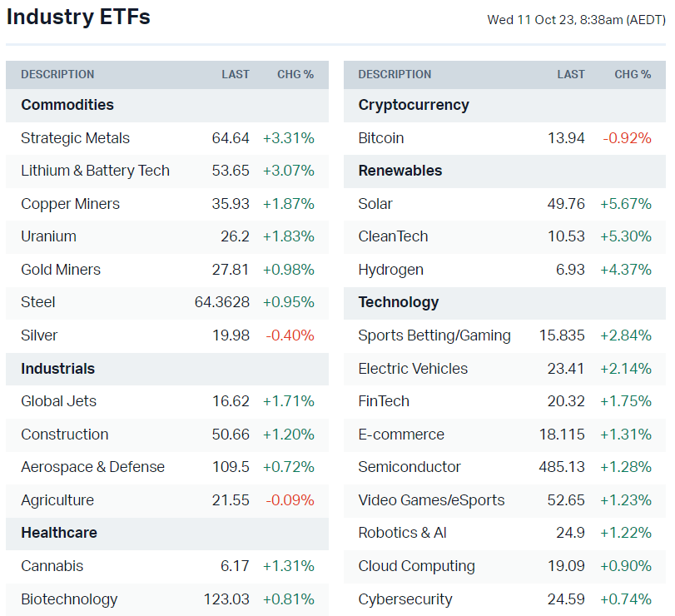Screen dimensions: 675x616
Task: Sort left table by LAST header
Action: 236,74
